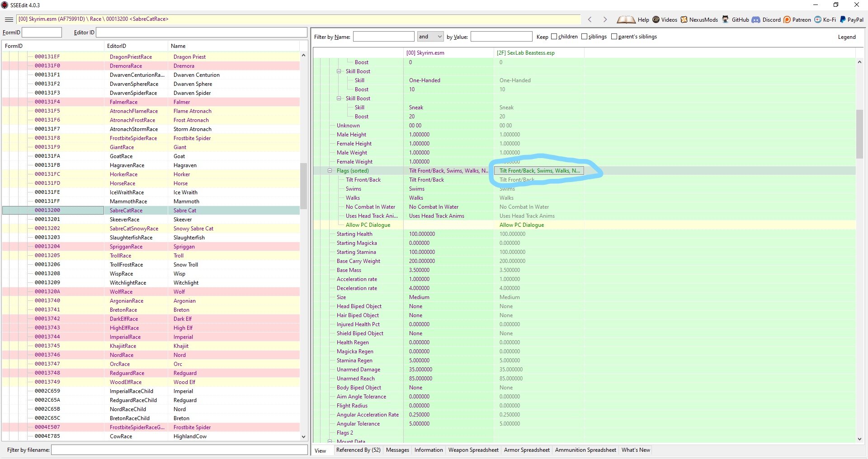Image resolution: width=868 pixels, height=459 pixels.
Task: Click the record view scroll-down arrow
Action: click(x=859, y=439)
